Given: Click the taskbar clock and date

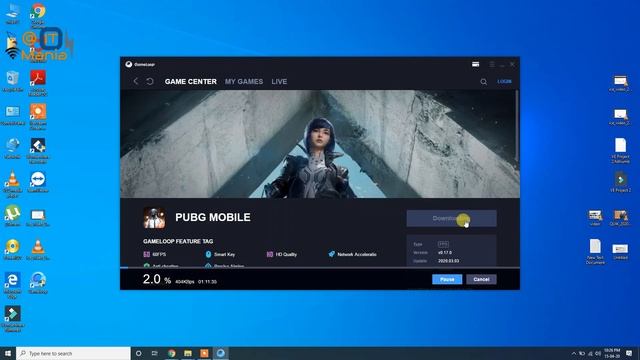Looking at the screenshot, I should (612, 353).
